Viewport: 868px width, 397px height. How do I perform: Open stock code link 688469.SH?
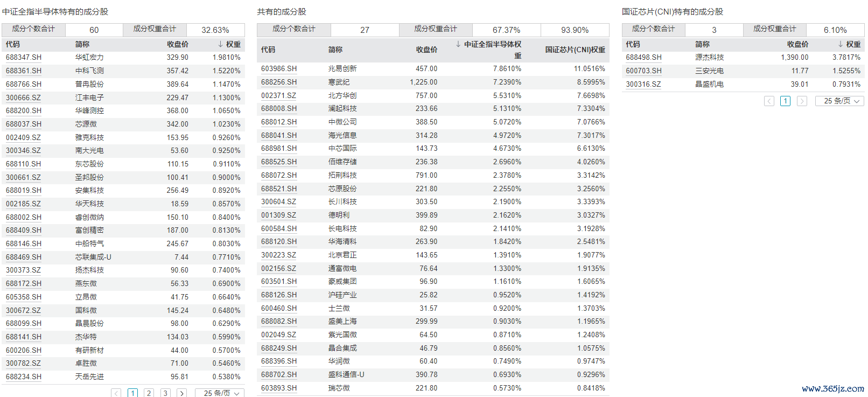click(x=24, y=257)
